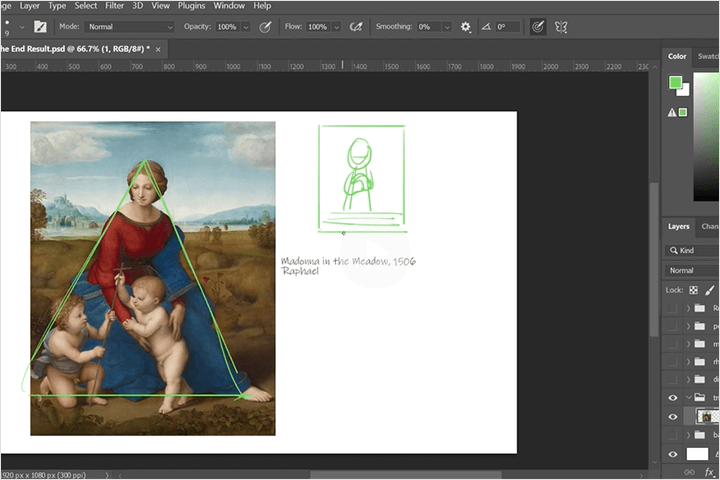Viewport: 720px width, 480px height.
Task: Toggle pressure for opacity icon
Action: tap(265, 27)
